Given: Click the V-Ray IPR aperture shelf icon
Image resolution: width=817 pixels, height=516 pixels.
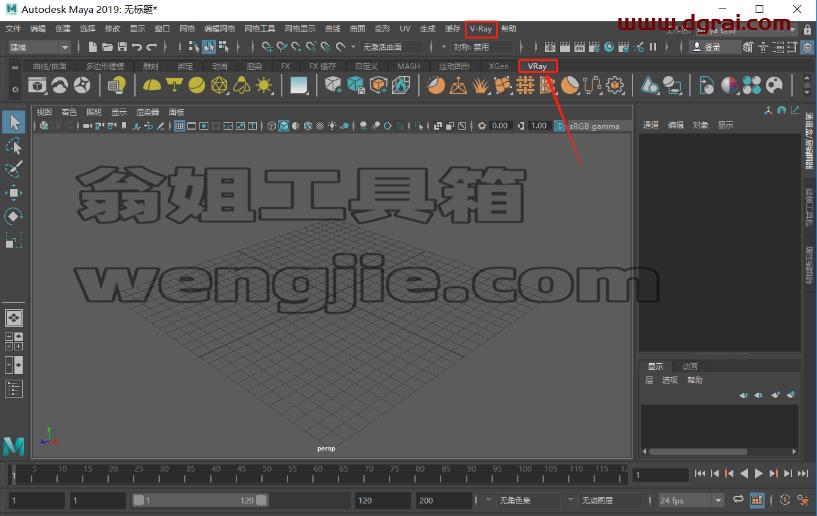Looking at the screenshot, I should 82,85.
